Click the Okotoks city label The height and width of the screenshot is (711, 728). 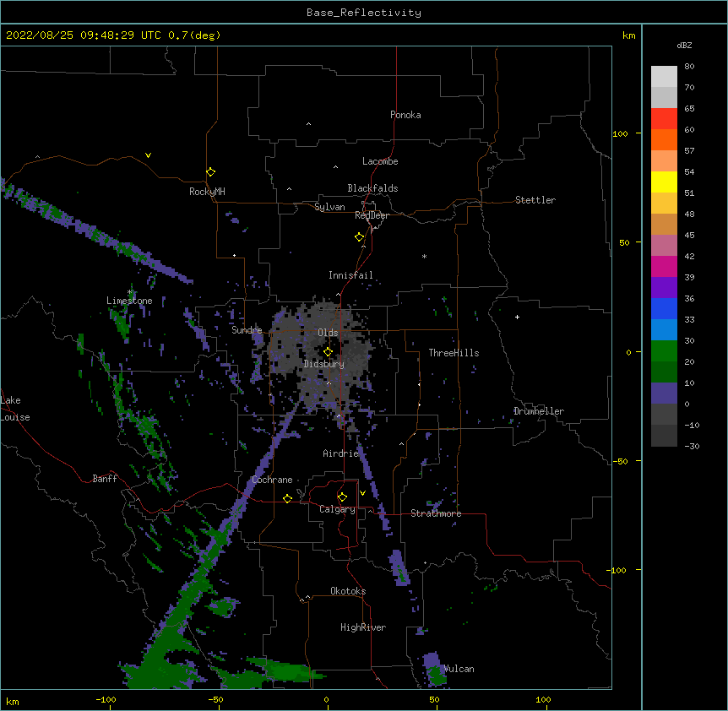[348, 591]
